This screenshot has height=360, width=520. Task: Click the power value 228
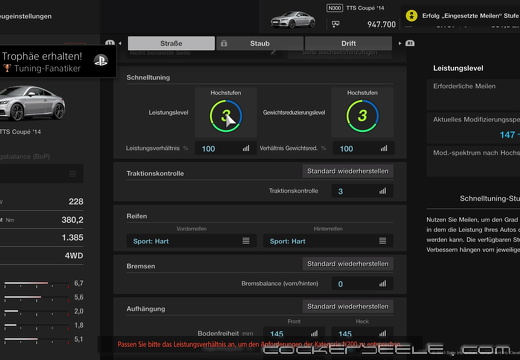[76, 202]
